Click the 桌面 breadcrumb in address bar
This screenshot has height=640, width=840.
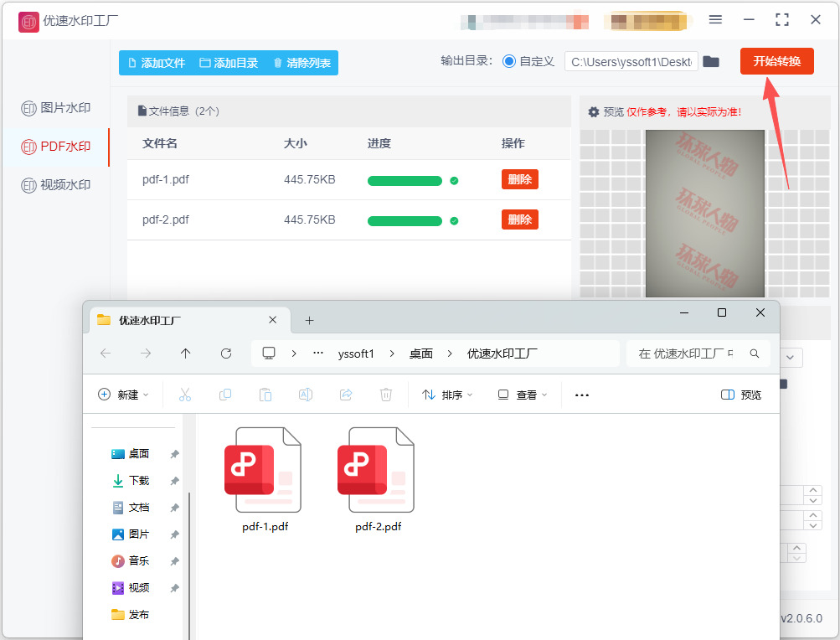pyautogui.click(x=421, y=354)
